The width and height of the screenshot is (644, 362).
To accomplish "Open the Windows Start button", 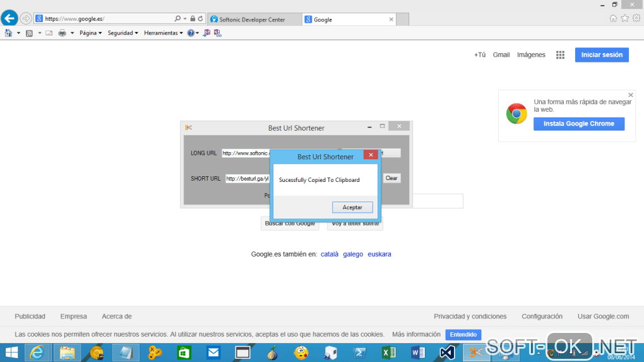I will point(11,353).
